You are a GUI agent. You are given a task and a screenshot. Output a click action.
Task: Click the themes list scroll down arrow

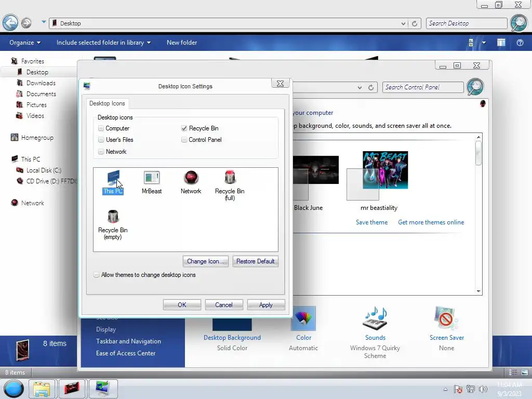coord(478,291)
